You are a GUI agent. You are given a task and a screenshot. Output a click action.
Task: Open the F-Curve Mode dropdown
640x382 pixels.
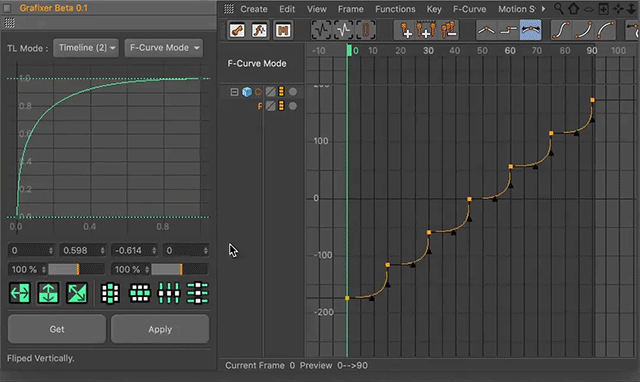[164, 48]
